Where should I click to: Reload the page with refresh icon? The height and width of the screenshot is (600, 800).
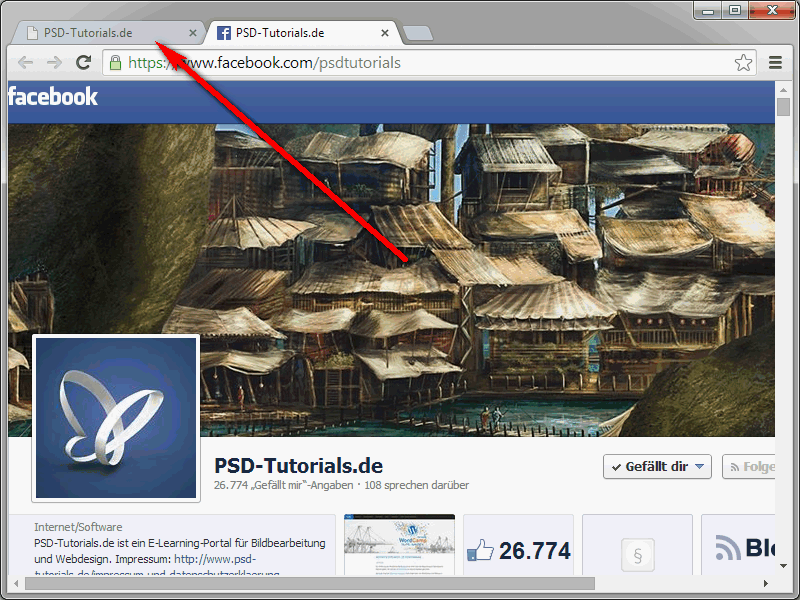coord(84,62)
